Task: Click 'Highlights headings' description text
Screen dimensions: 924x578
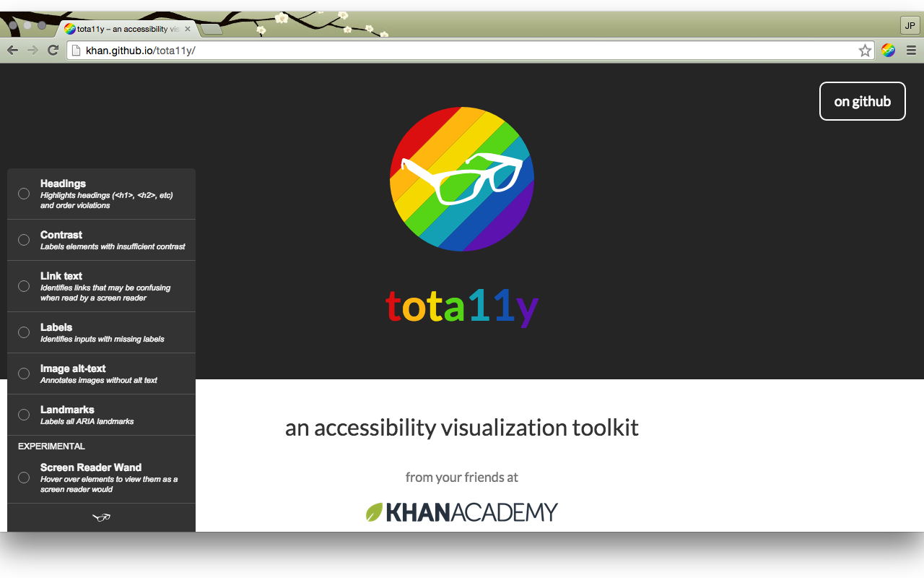Action: click(x=106, y=200)
